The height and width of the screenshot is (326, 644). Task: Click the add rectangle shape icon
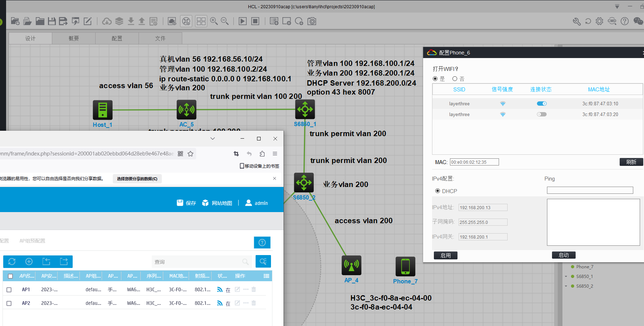coord(287,21)
